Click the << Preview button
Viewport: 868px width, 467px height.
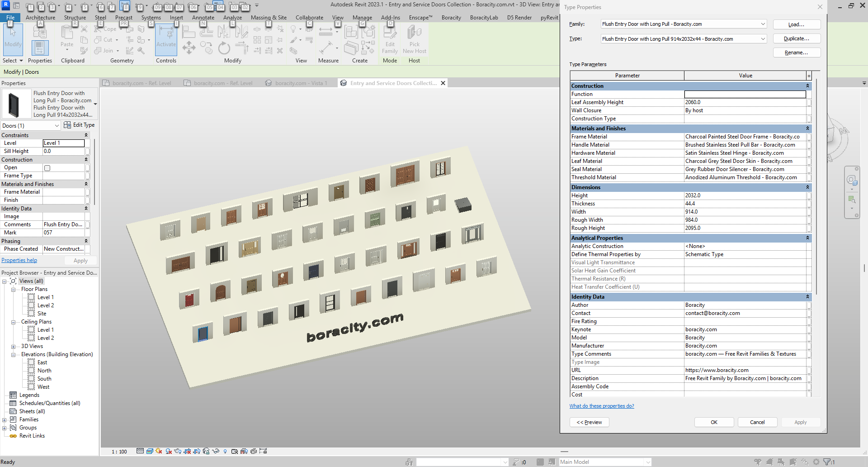[x=589, y=422]
